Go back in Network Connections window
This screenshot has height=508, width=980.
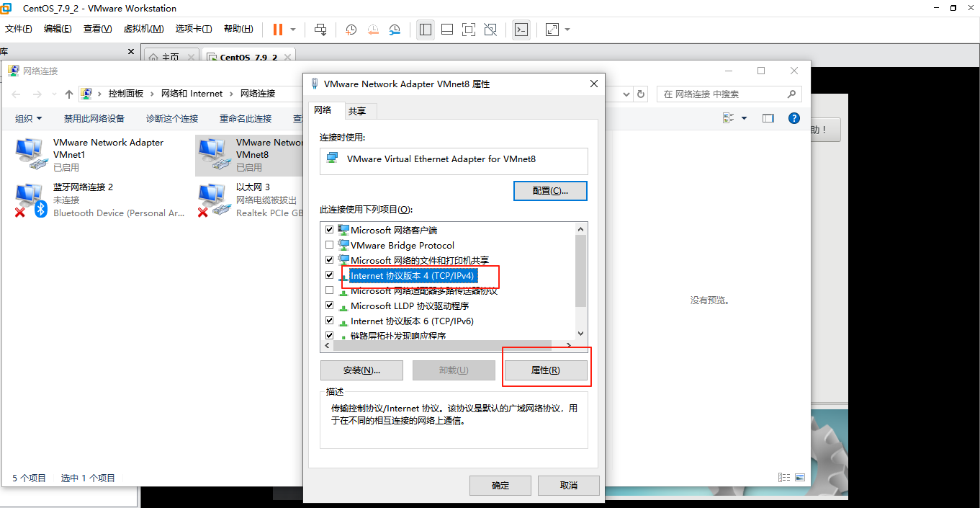[x=17, y=94]
